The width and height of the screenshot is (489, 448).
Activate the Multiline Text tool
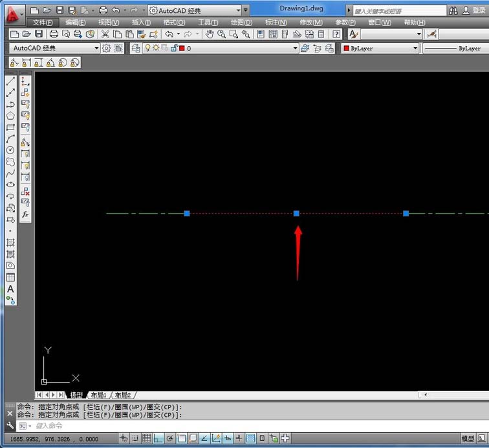[10, 289]
